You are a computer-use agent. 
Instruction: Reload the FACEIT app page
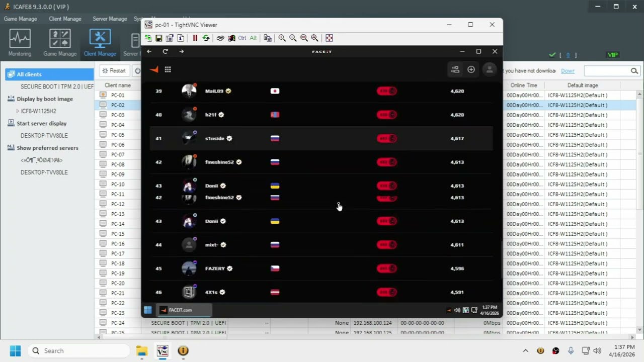[x=165, y=51]
